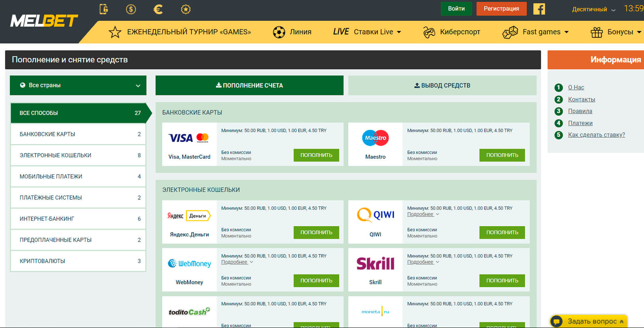This screenshot has width=644, height=328.
Task: Click ПОПОЛНИТЬ for Яндекс.Деньги
Action: click(x=316, y=232)
